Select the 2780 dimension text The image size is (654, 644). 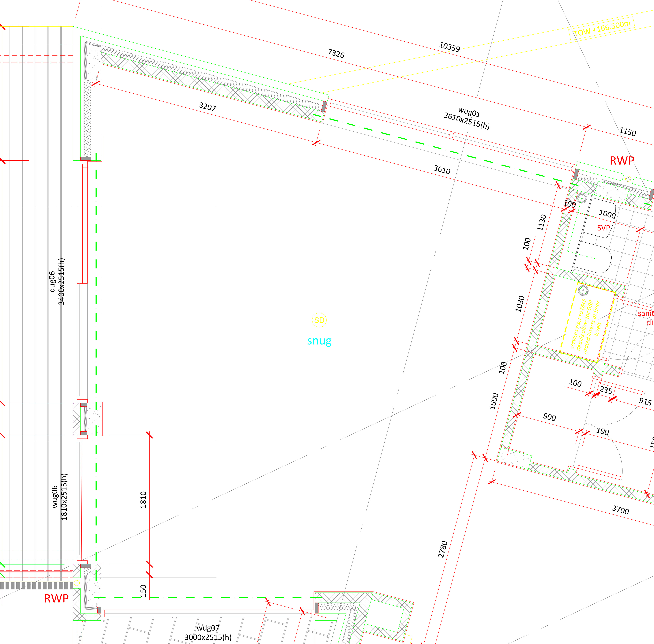pyautogui.click(x=442, y=549)
